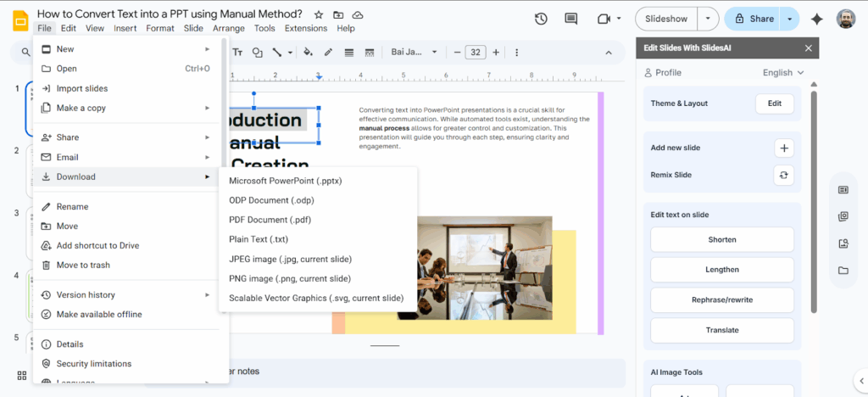Screen dimensions: 868x397
Task: Click the border weight icon
Action: [348, 53]
